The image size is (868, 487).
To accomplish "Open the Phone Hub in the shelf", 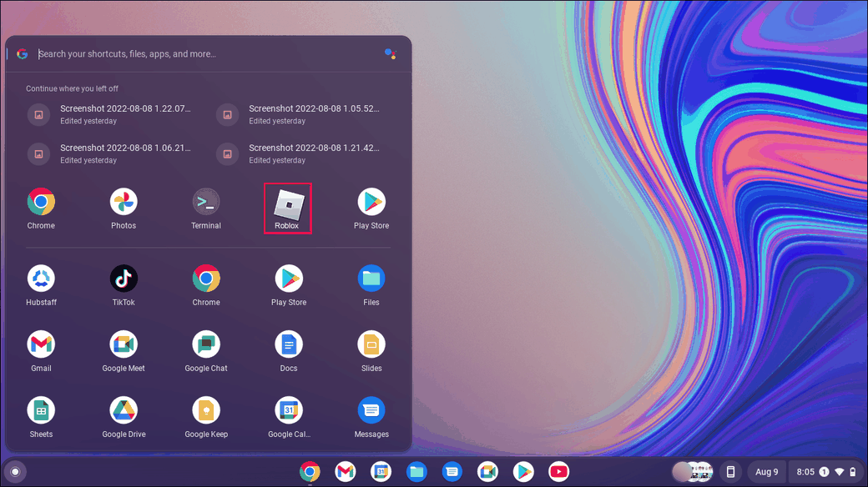I will click(730, 472).
